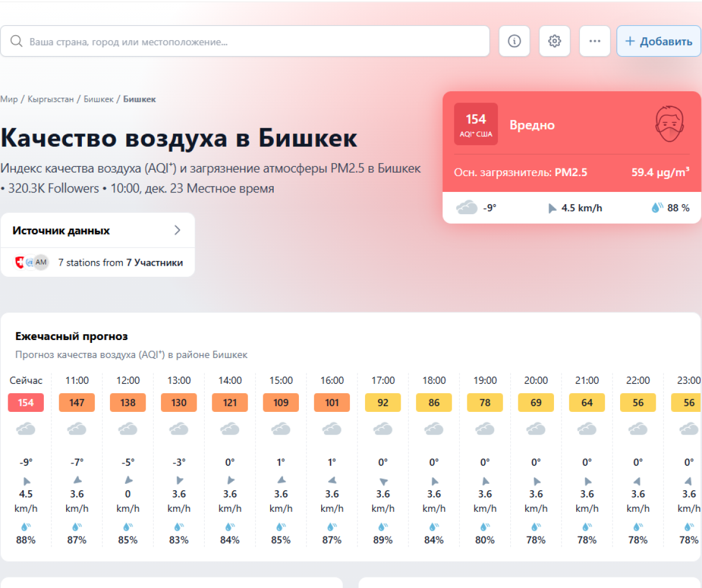Viewport: 702px width, 588px height.
Task: Open the three-dots more options menu
Action: click(x=595, y=41)
